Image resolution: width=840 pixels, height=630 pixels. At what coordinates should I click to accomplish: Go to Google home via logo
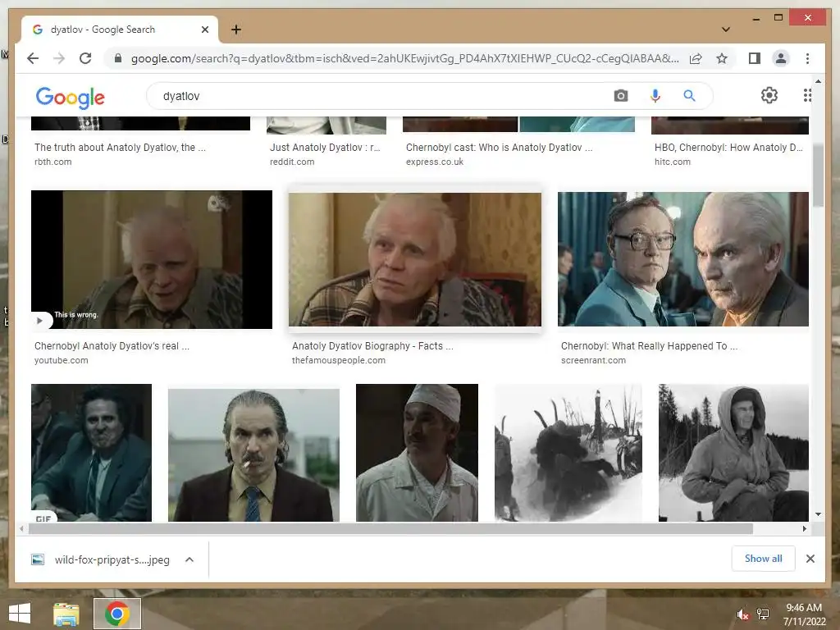coord(71,97)
